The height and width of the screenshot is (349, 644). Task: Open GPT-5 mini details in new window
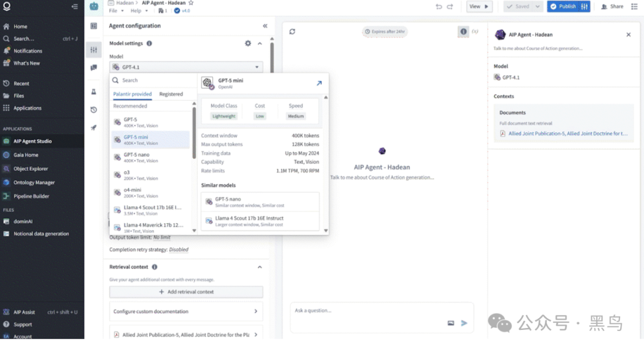[x=319, y=83]
